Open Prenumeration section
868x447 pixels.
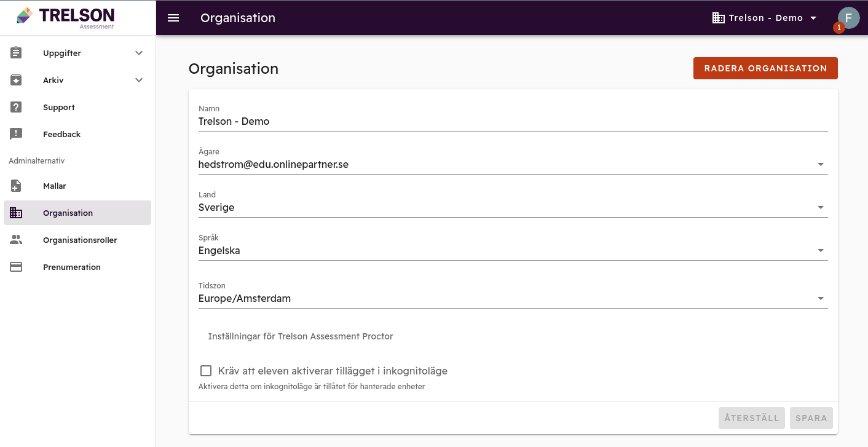click(77, 267)
